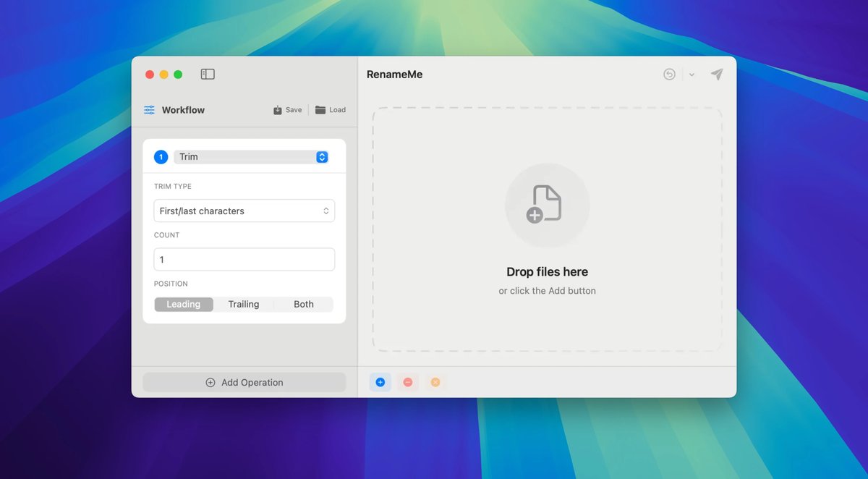This screenshot has height=479, width=868.
Task: Click the Workflow sliders icon
Action: tap(149, 110)
